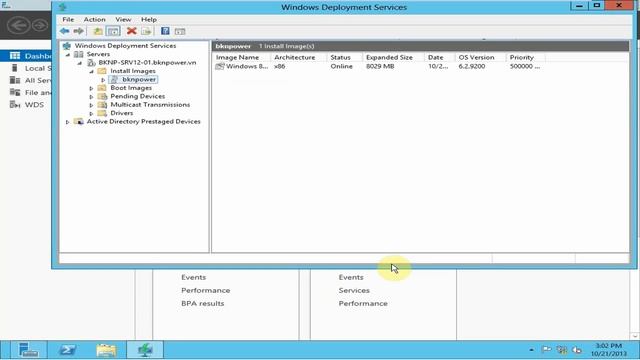Expand the Multicast Transmissions folder
640x360 pixels.
[x=91, y=105]
